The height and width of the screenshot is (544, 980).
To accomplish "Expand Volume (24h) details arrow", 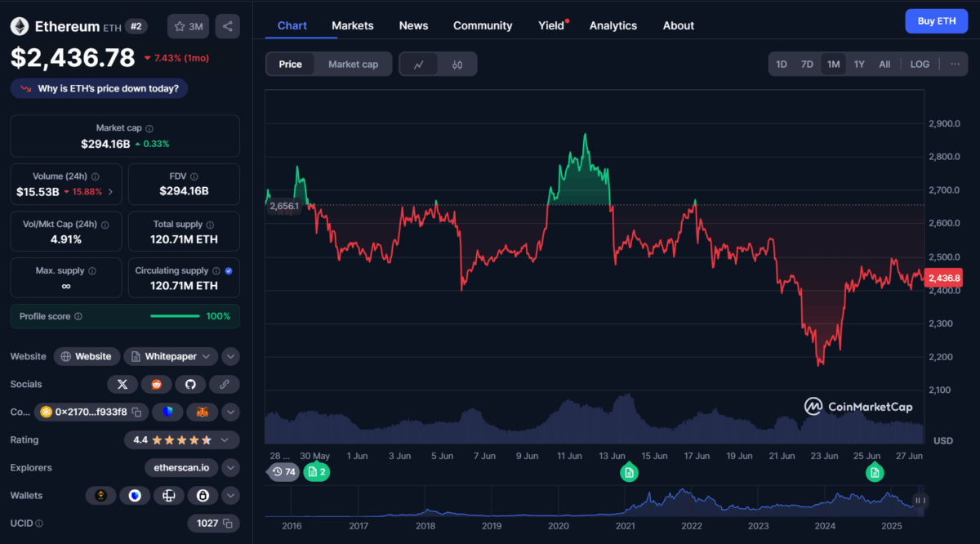I will (x=110, y=192).
